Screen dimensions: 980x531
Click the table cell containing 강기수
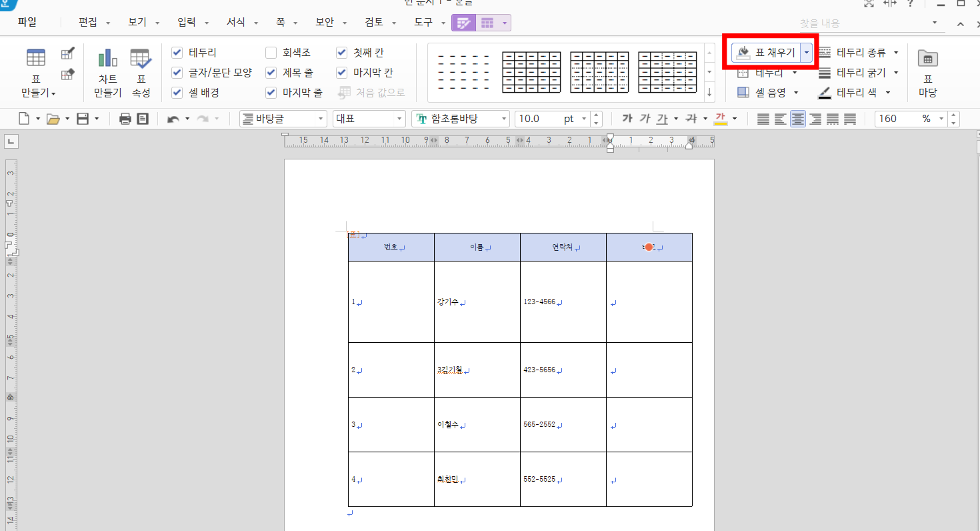click(x=477, y=302)
